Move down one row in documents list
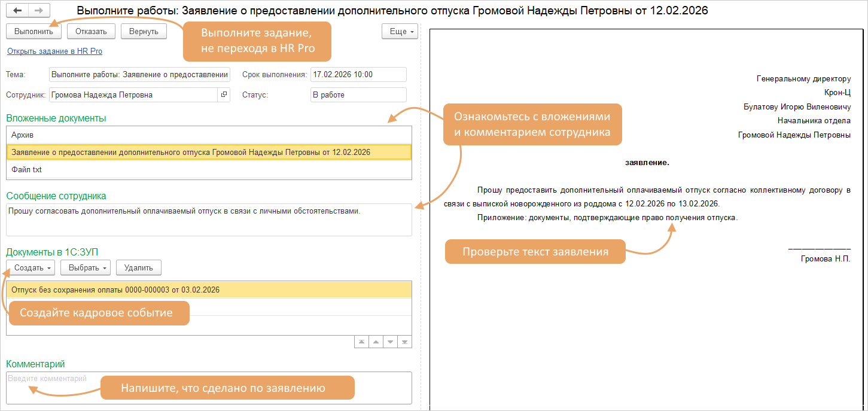Viewport: 868px width, 411px height. click(x=390, y=342)
